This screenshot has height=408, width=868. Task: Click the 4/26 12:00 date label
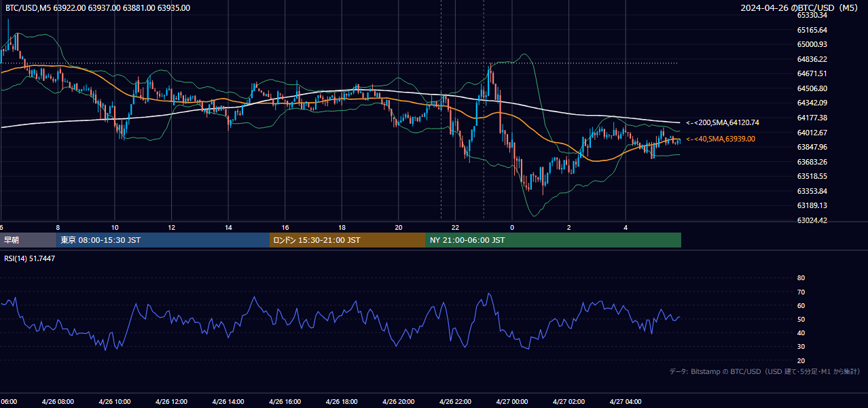(172, 402)
